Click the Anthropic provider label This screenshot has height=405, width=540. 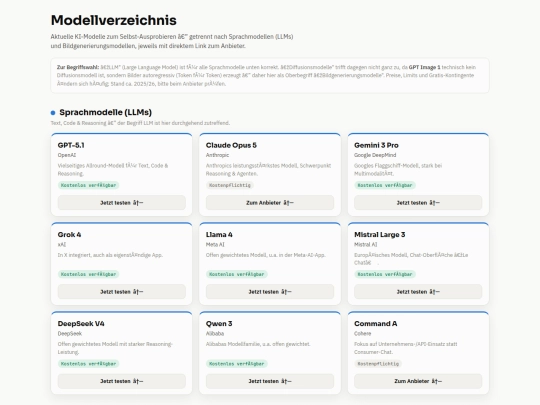[217, 155]
